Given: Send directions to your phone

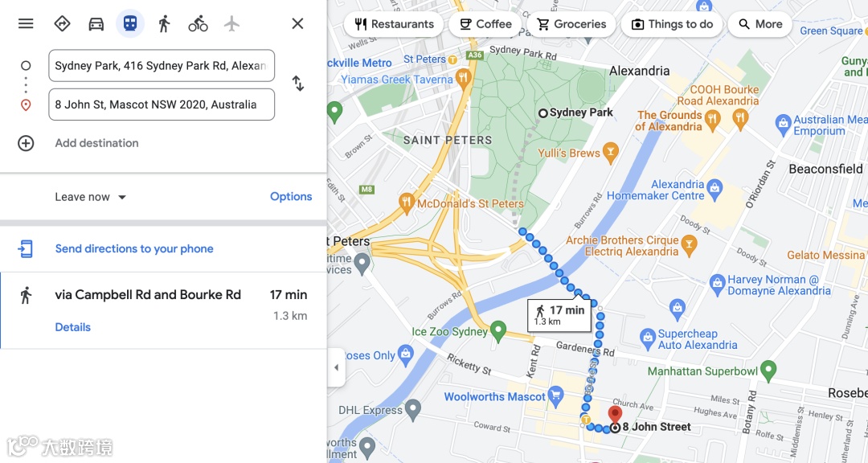Looking at the screenshot, I should click(134, 248).
